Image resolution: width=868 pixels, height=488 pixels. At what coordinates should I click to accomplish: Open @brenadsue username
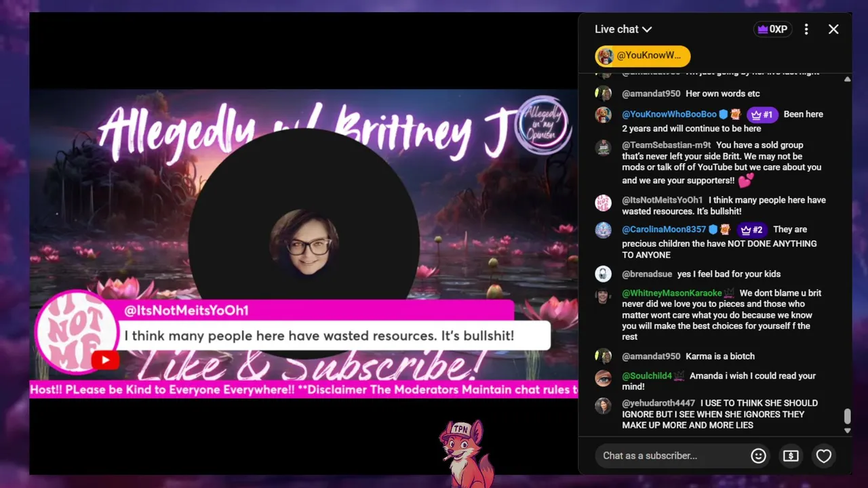click(x=647, y=274)
